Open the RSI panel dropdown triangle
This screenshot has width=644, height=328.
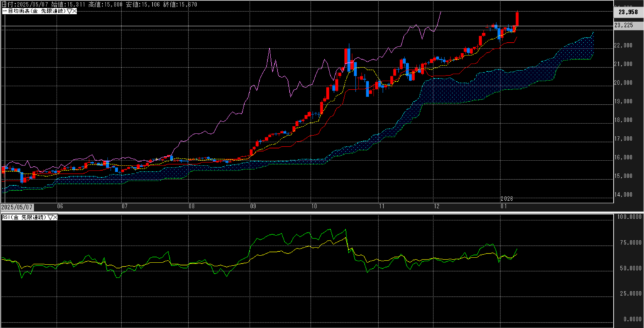50,217
